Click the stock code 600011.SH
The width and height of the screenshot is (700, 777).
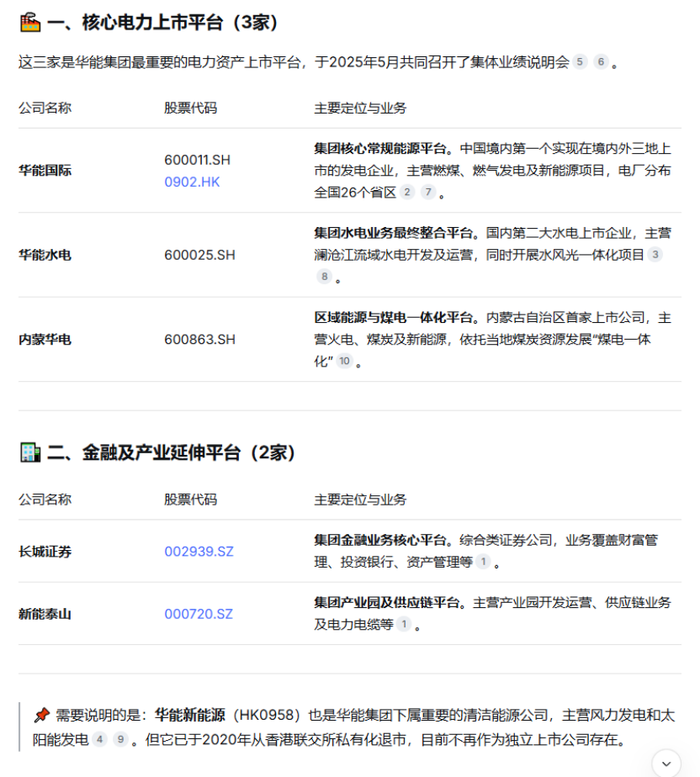[198, 160]
